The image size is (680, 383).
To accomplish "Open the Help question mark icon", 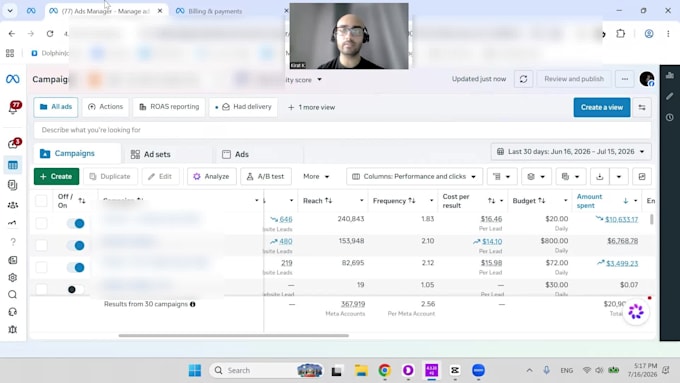I will pyautogui.click(x=13, y=242).
